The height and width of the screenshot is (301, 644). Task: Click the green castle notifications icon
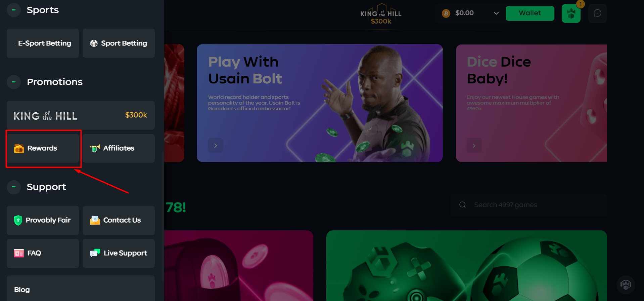[x=571, y=13]
